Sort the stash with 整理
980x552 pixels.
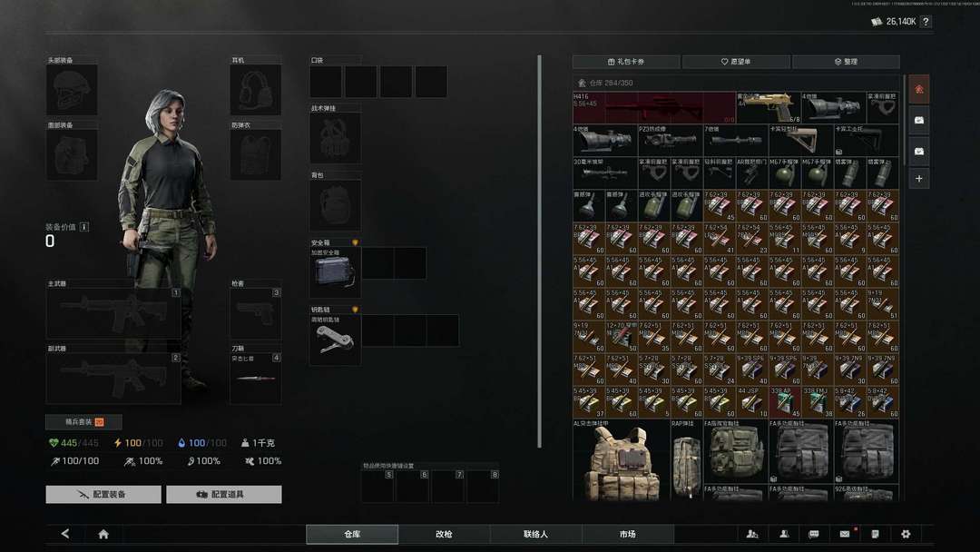tap(847, 61)
